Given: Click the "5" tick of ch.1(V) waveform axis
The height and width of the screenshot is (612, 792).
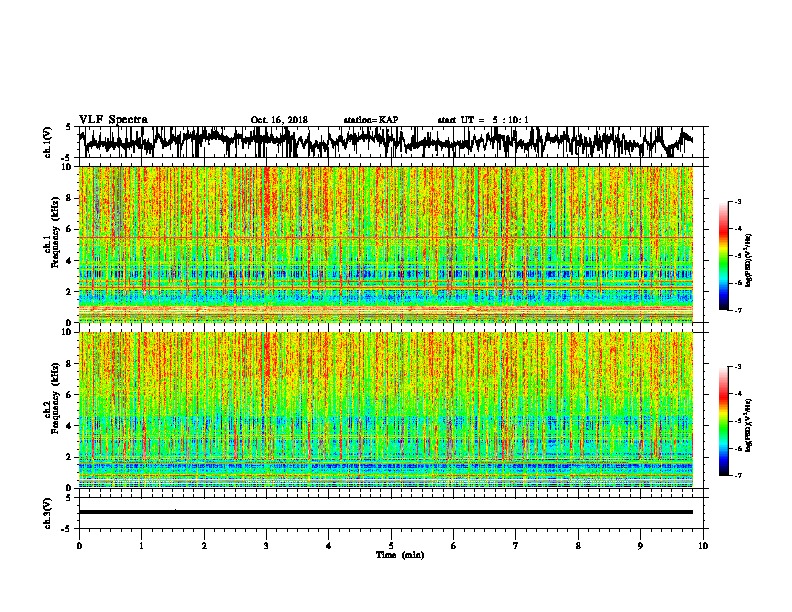Looking at the screenshot, I should [x=69, y=127].
